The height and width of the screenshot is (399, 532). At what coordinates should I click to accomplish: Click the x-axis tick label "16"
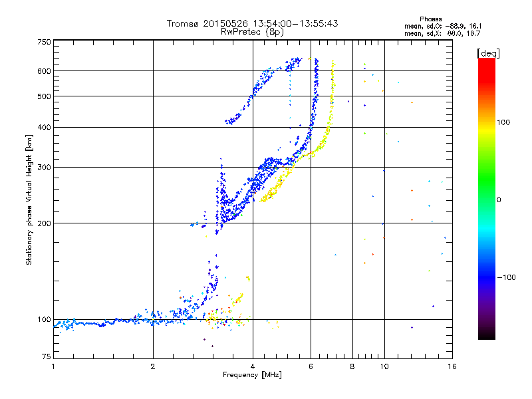point(452,366)
